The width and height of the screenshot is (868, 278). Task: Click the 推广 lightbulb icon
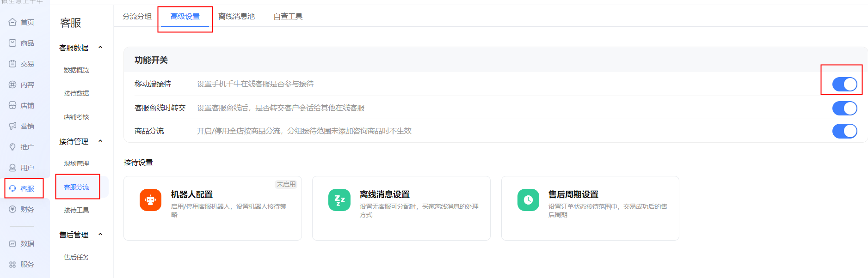[12, 147]
